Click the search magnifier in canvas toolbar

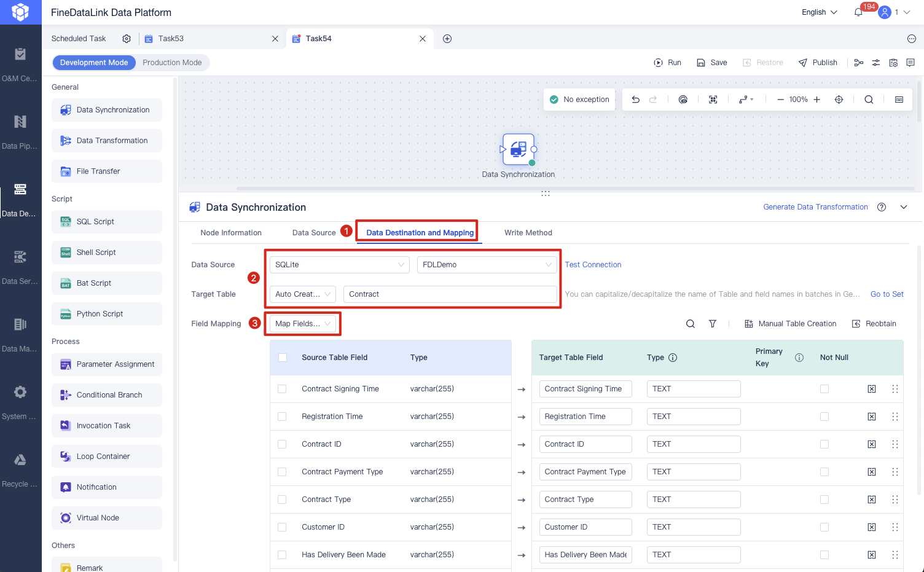click(x=869, y=100)
